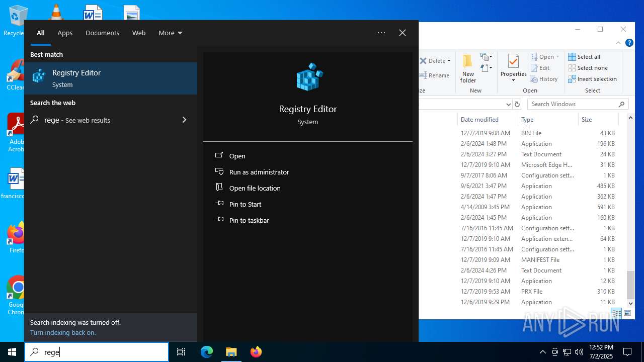
Task: Refresh the Explorer folder view
Action: click(517, 104)
